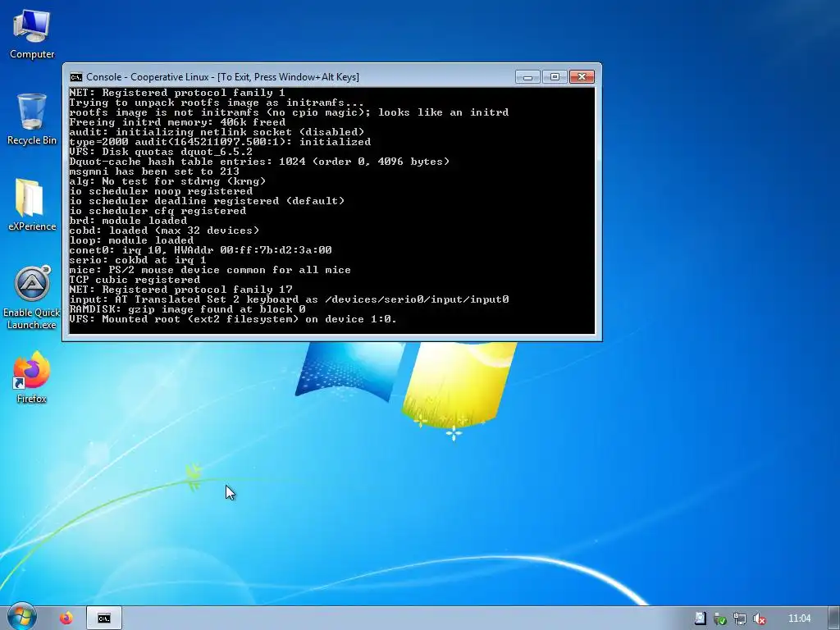Click 'mice: PS/2 mouse device common' line

point(210,270)
